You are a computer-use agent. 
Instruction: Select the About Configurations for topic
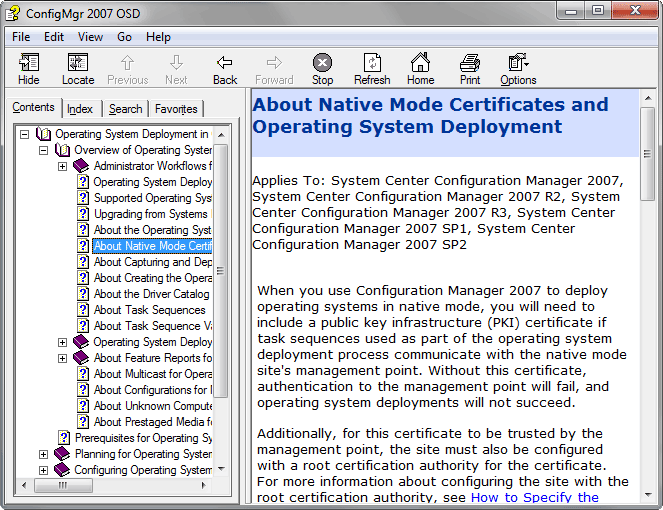[152, 390]
